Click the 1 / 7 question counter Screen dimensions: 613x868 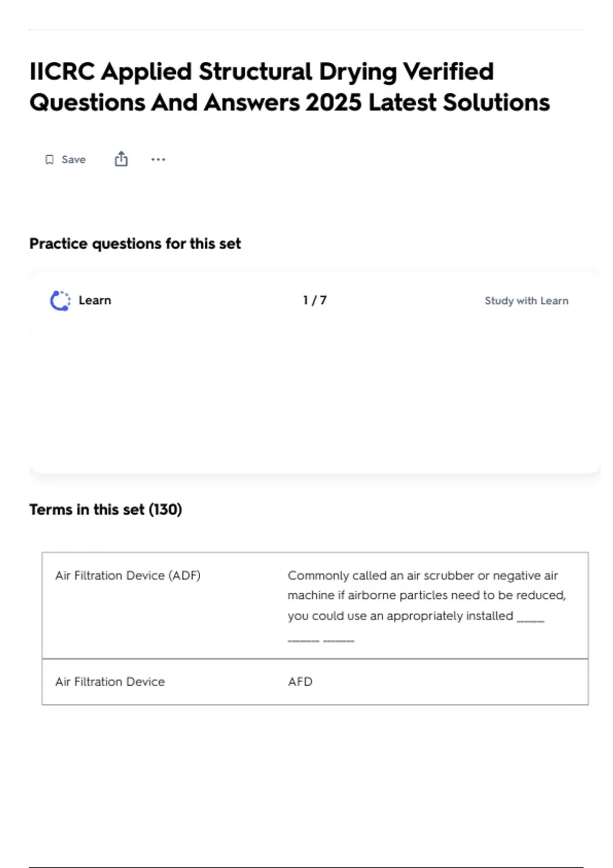[x=315, y=300]
